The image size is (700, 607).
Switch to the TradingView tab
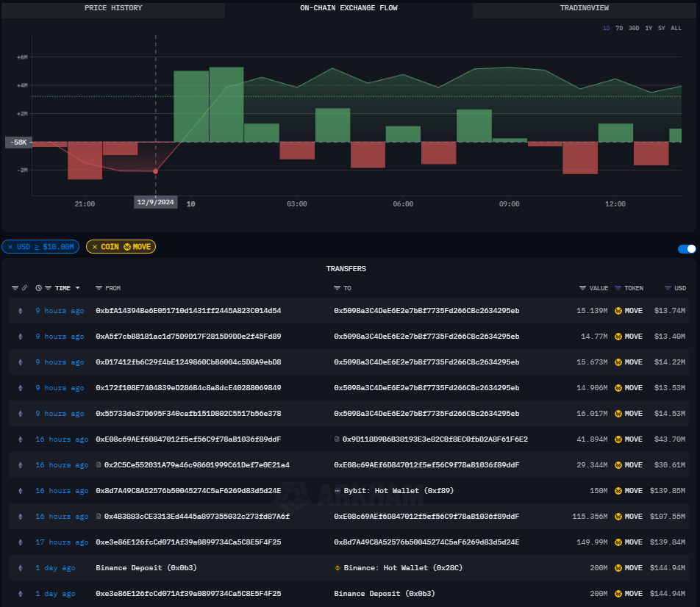pyautogui.click(x=584, y=8)
